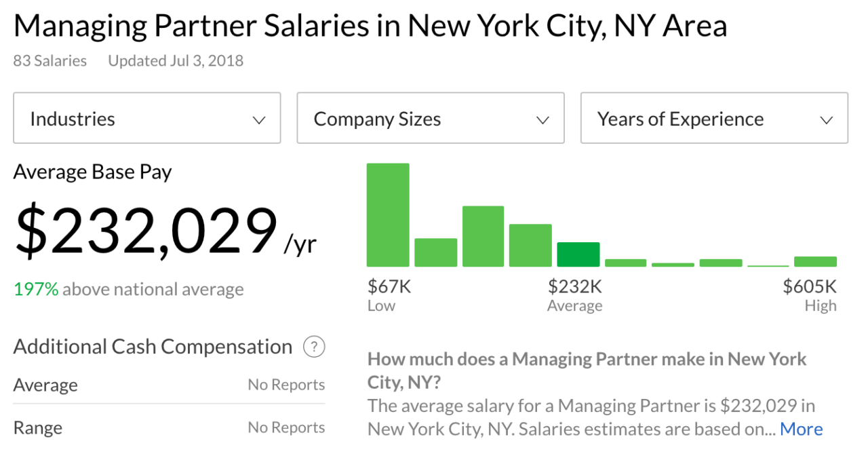The height and width of the screenshot is (456, 868).
Task: Click the Years of Experience chevron icon
Action: [826, 119]
